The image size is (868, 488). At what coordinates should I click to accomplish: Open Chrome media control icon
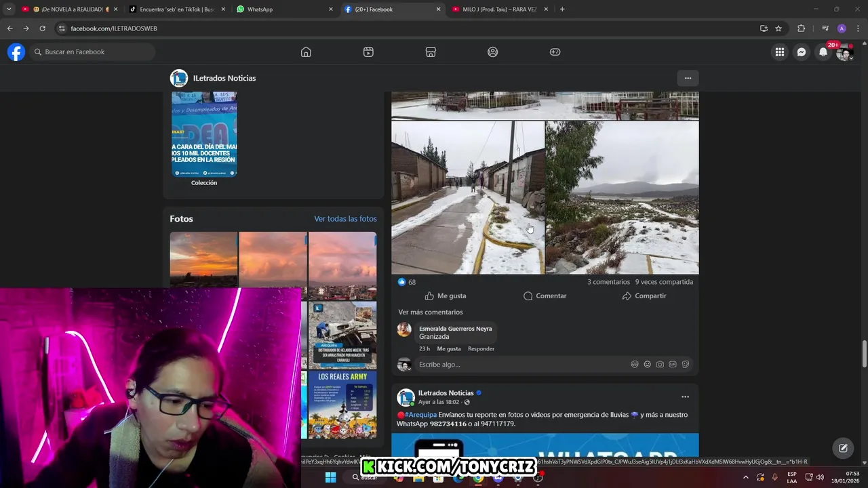point(825,28)
